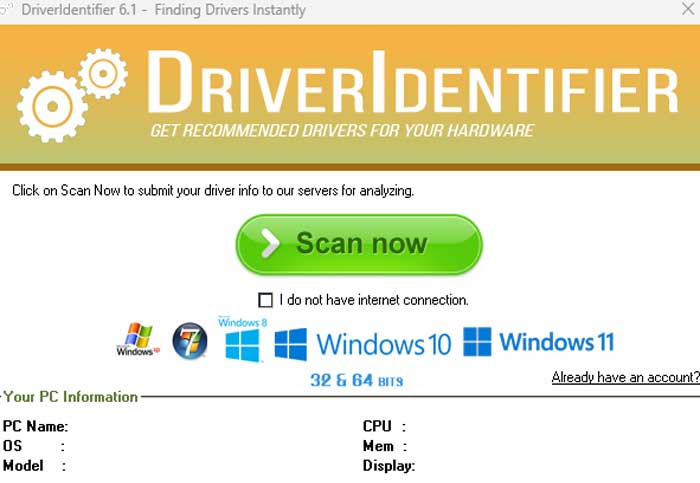
Task: Check the no internet connection checkbox
Action: click(265, 300)
